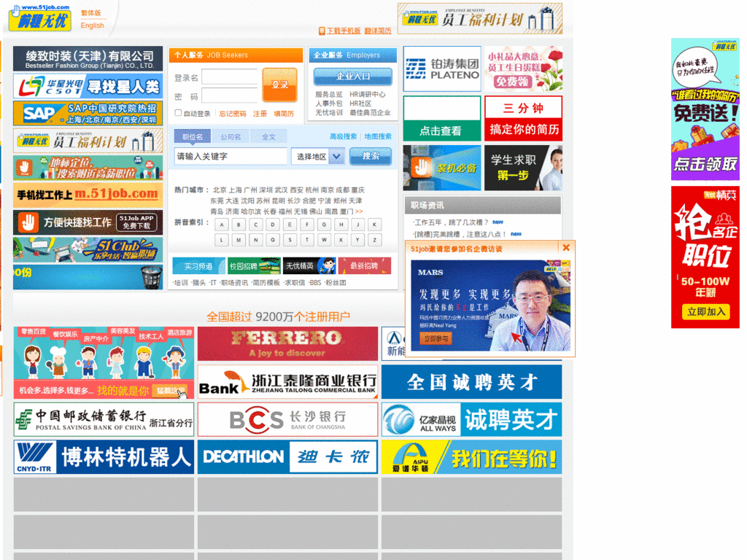Focus the 请输入关键字 keyword search box
This screenshot has height=560, width=747.
[x=231, y=156]
